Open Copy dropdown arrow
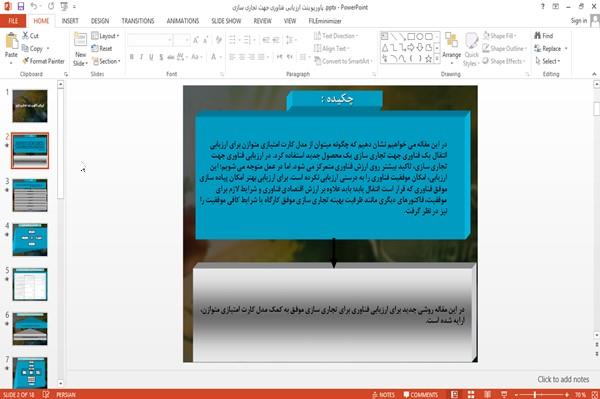The image size is (600, 399). [x=48, y=49]
